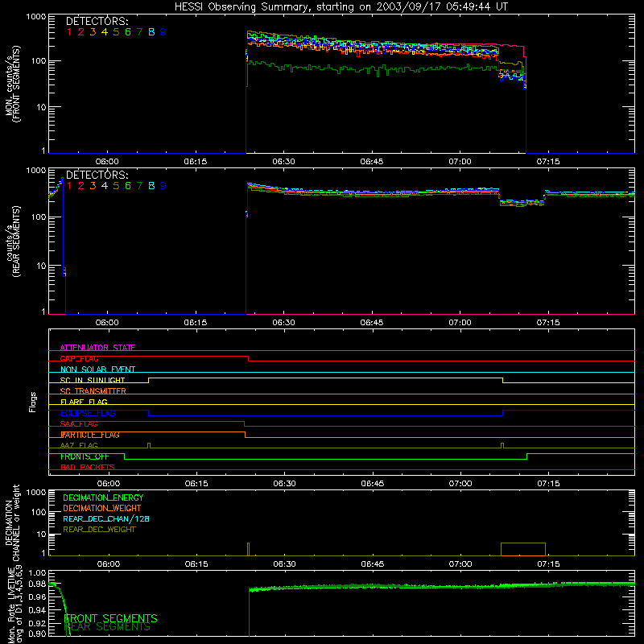Select the GAP_FLAG label
The image size is (644, 644).
[x=79, y=358]
